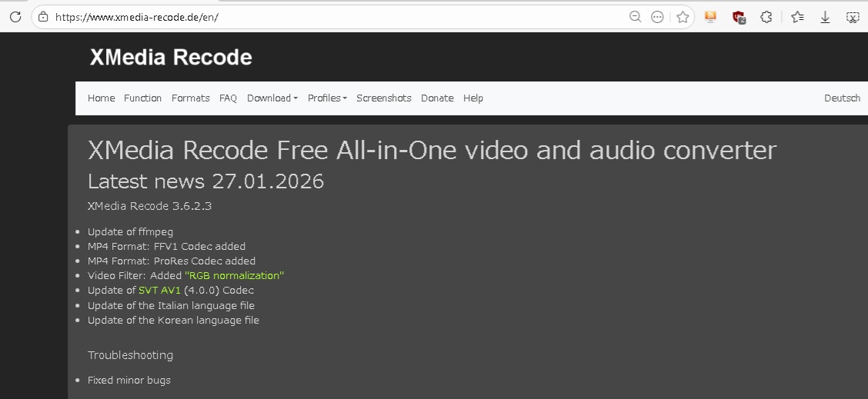Open the orange RSS feed extension

pyautogui.click(x=710, y=17)
